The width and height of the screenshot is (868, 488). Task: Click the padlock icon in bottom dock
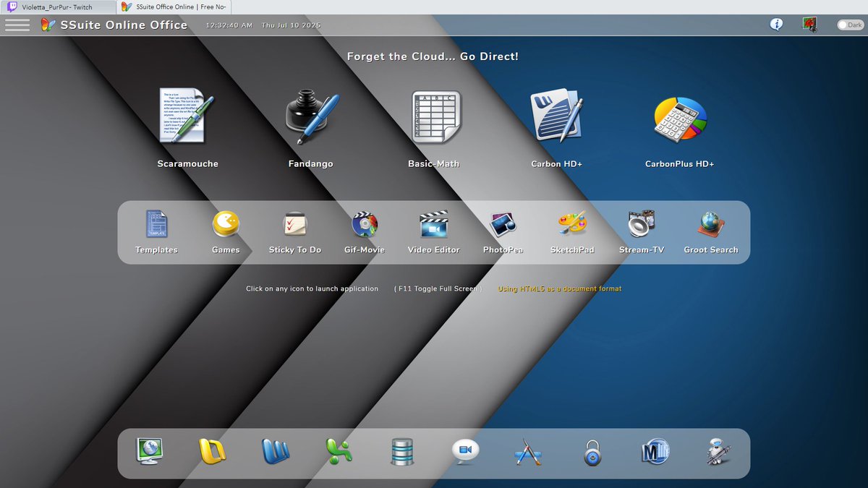point(592,453)
